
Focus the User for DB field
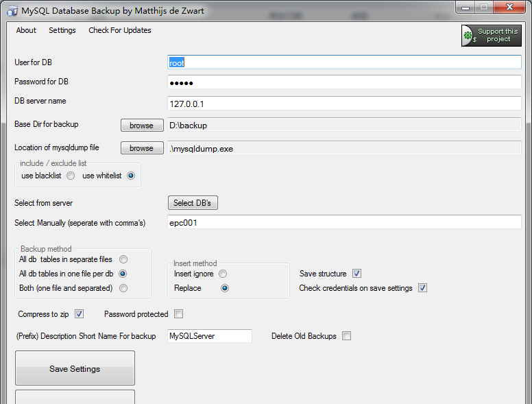coord(344,62)
